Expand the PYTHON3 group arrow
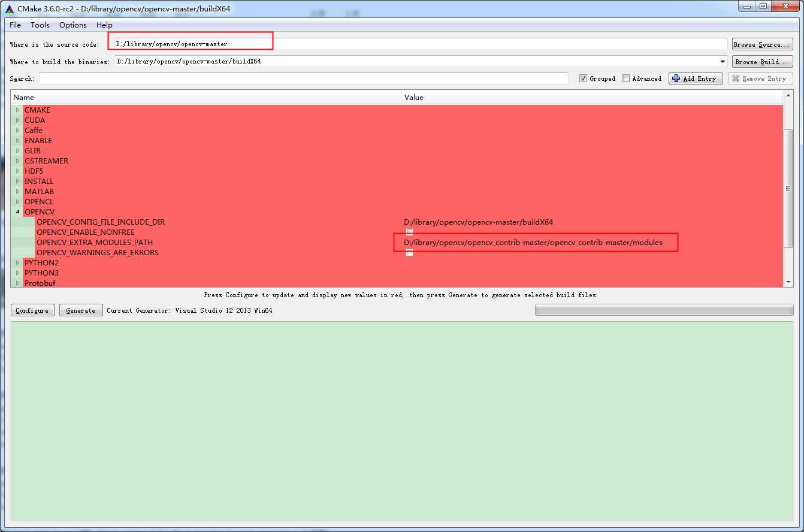804x532 pixels. pyautogui.click(x=17, y=273)
